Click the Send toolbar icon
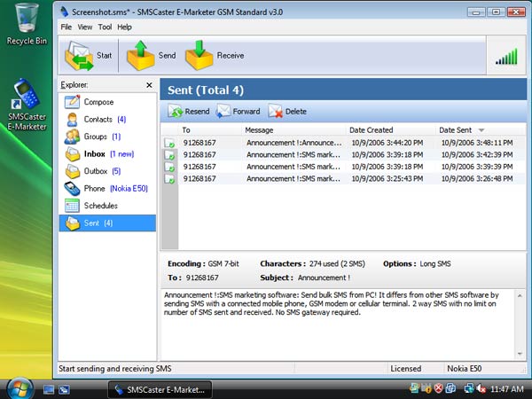Viewport: 532px width, 399px height. tap(140, 56)
